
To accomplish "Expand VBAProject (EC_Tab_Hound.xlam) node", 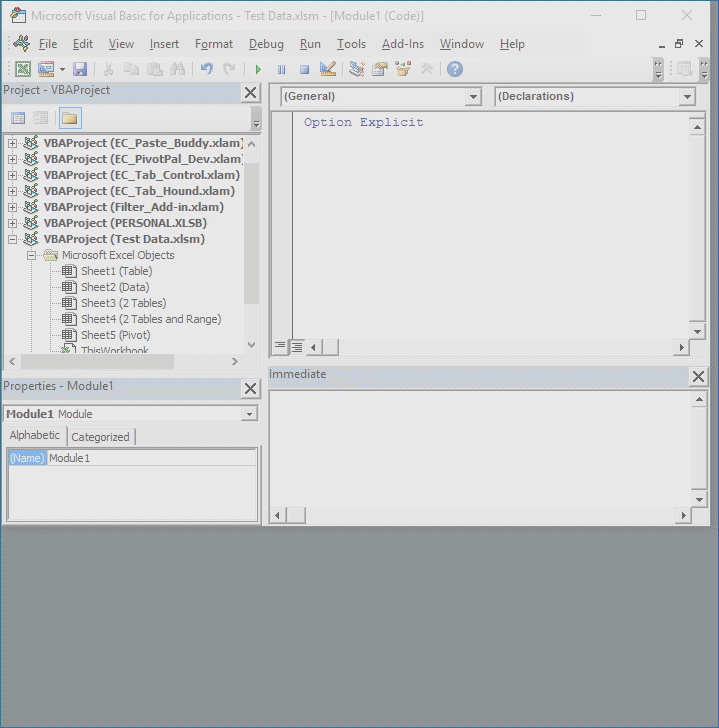I will pos(13,191).
